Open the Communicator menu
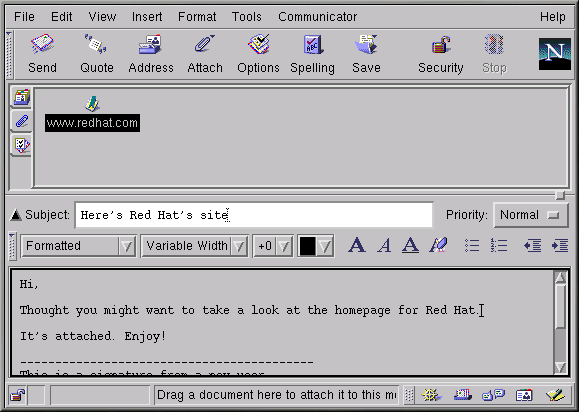Viewport: 579px width, 412px height. (x=318, y=17)
